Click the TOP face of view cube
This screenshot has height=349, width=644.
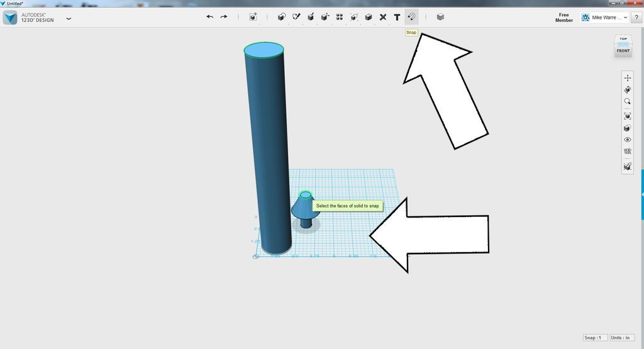[x=623, y=40]
